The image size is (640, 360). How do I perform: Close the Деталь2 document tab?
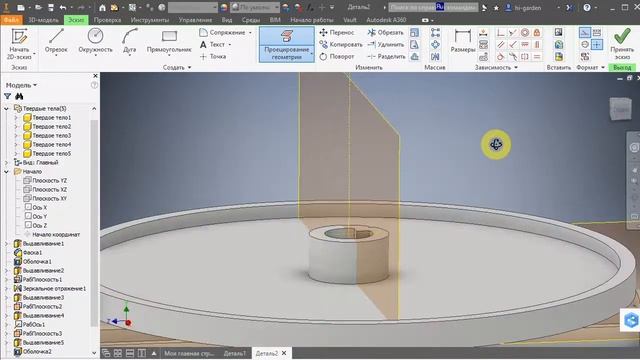click(284, 353)
